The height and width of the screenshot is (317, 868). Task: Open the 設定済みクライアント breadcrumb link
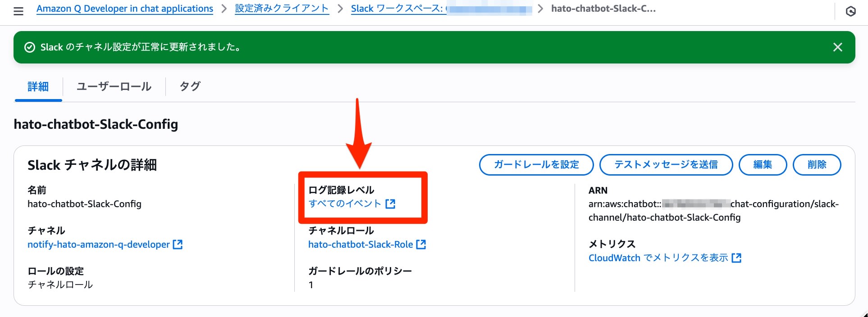point(282,9)
